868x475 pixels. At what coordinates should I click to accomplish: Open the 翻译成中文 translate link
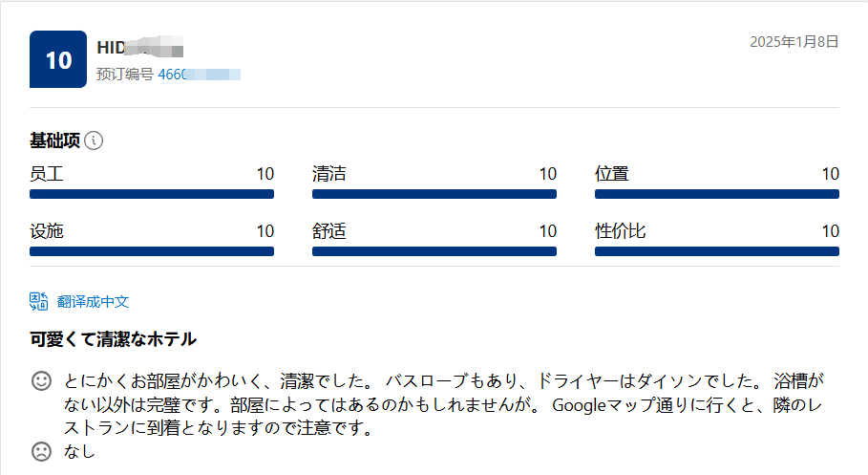[x=93, y=301]
